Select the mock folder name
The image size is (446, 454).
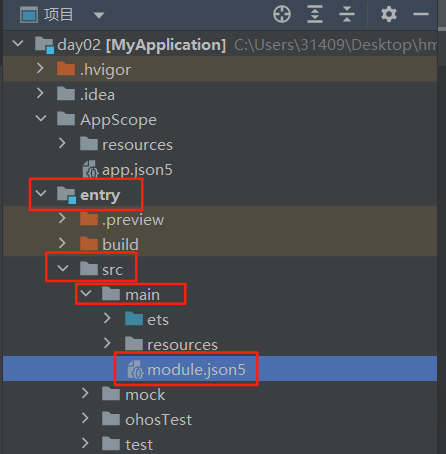145,395
